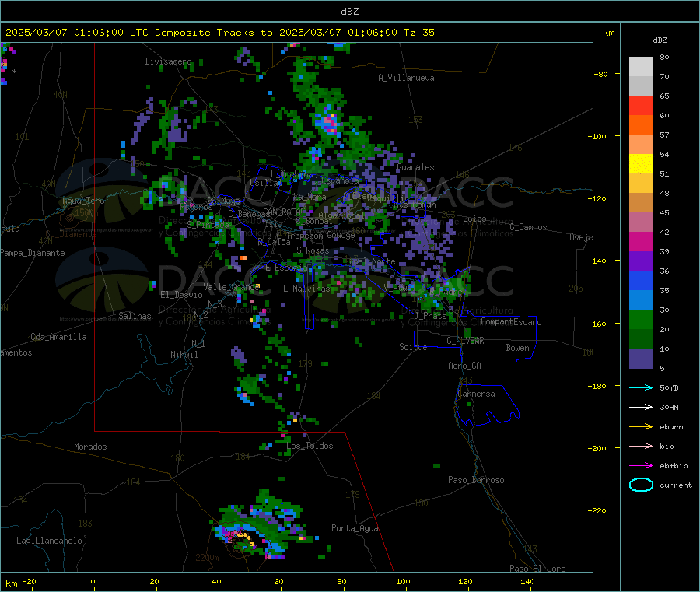
Task: Click the date and Composite Tracks header text
Action: (219, 33)
